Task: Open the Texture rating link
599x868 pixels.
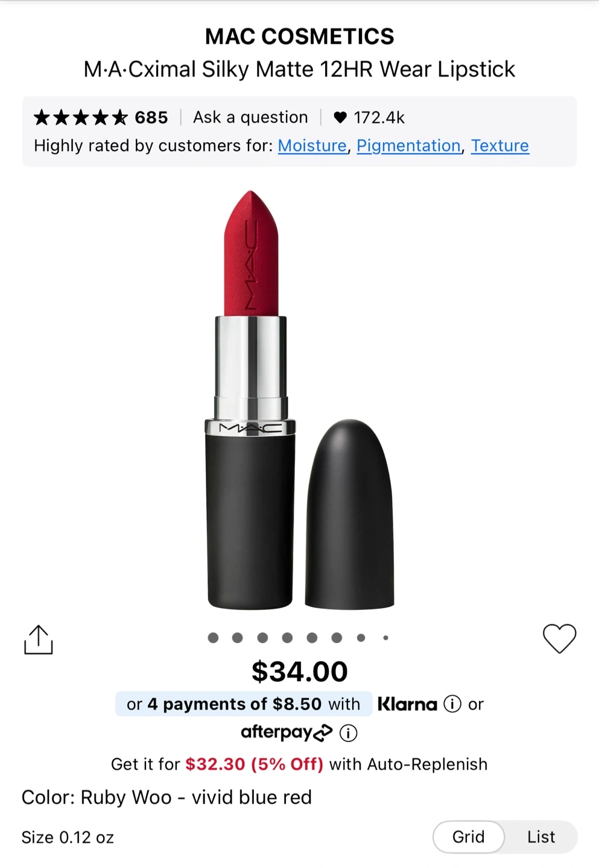Action: 499,146
